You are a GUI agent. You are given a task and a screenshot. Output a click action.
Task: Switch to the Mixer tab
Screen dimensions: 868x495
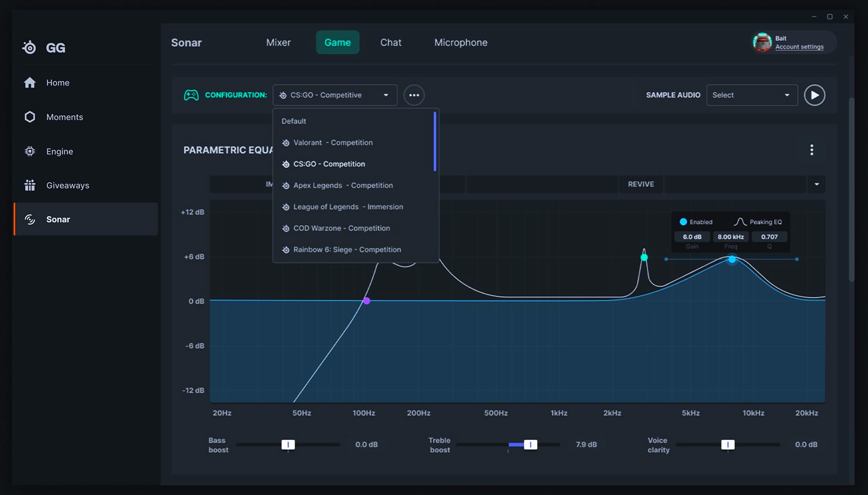point(278,43)
